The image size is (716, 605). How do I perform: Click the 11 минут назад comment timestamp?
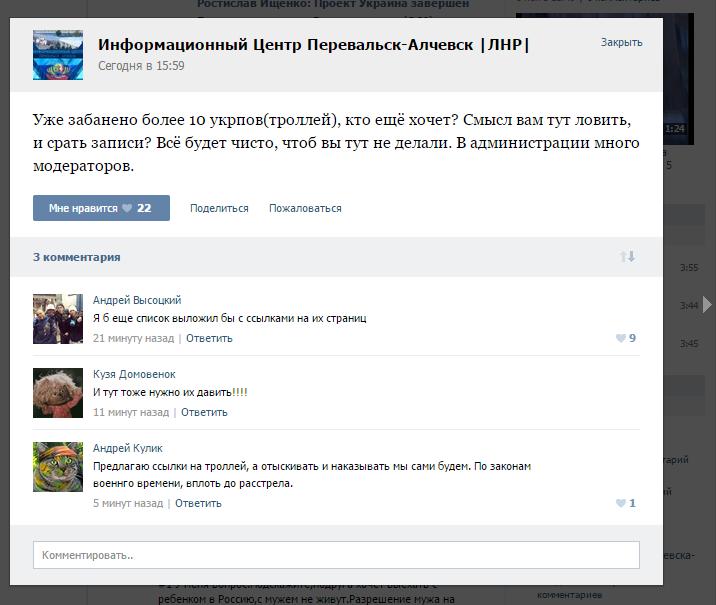click(131, 412)
